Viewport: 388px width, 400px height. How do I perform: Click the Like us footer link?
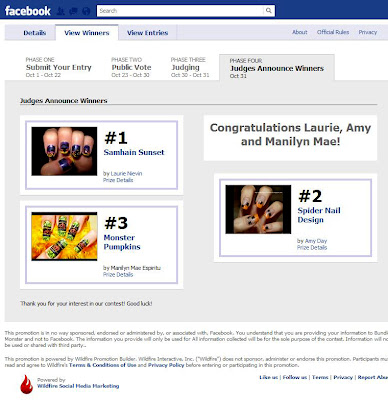click(268, 377)
